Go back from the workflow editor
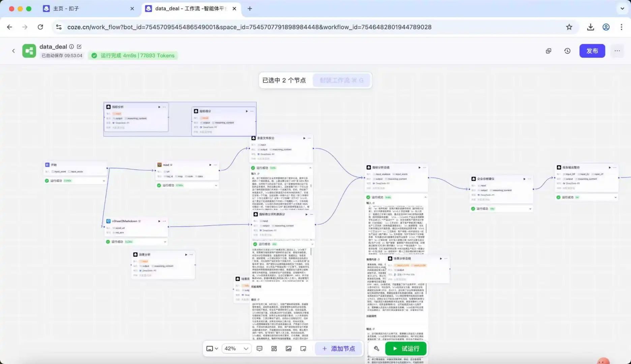631x364 pixels. point(13,51)
